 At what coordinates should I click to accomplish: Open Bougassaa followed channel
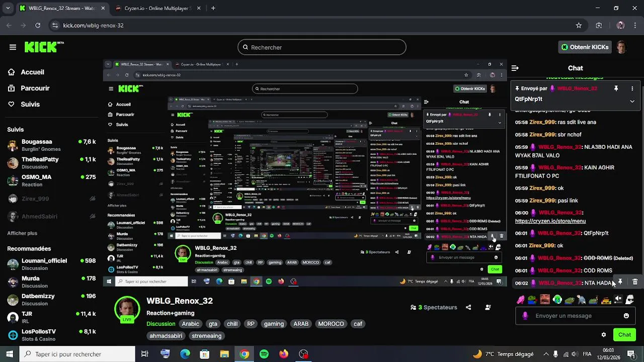[x=51, y=145]
